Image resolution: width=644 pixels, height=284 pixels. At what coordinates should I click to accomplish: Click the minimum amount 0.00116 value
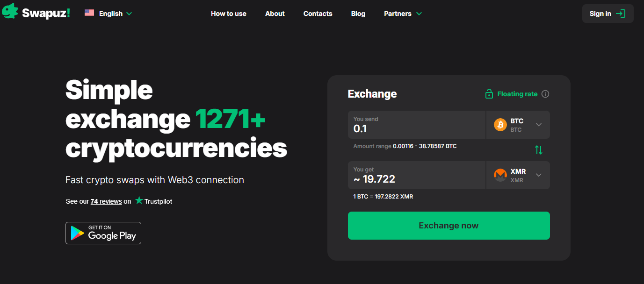coord(403,146)
